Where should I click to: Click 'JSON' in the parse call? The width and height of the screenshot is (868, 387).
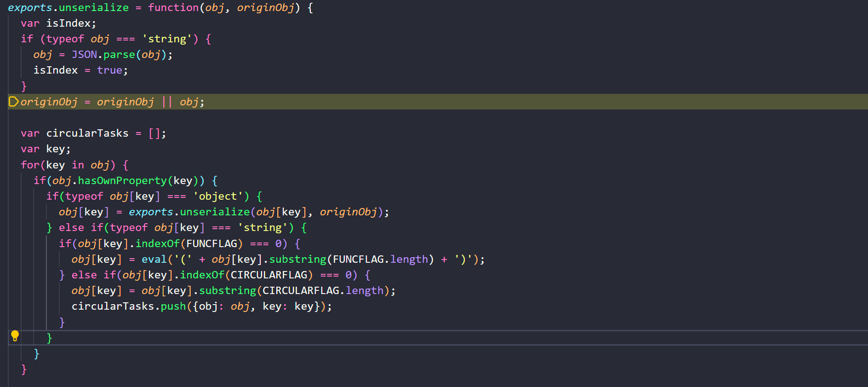[x=84, y=55]
